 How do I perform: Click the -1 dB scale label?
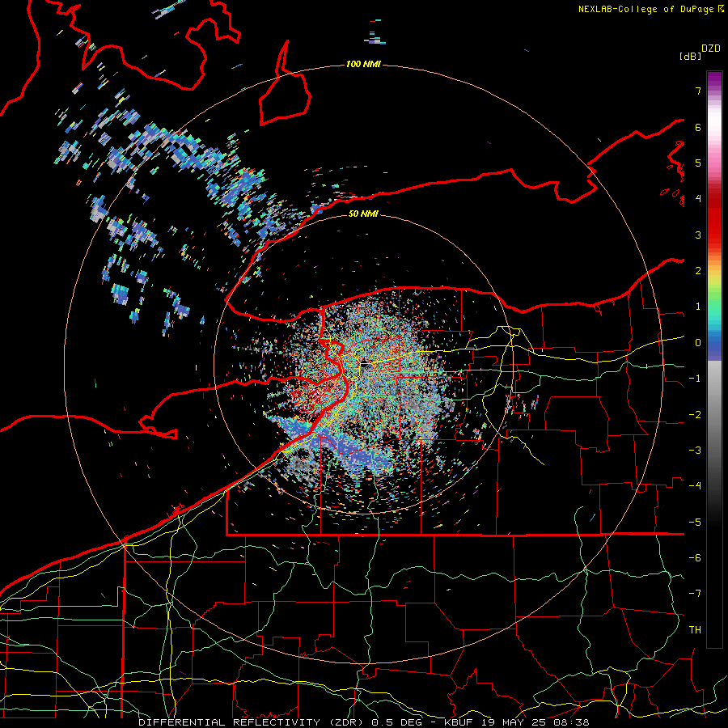pyautogui.click(x=695, y=379)
